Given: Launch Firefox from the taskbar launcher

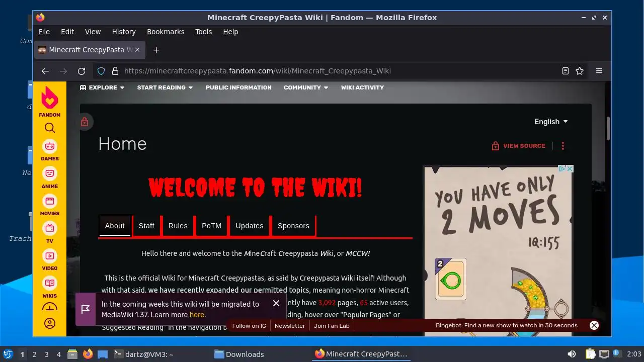Looking at the screenshot, I should pyautogui.click(x=88, y=354).
